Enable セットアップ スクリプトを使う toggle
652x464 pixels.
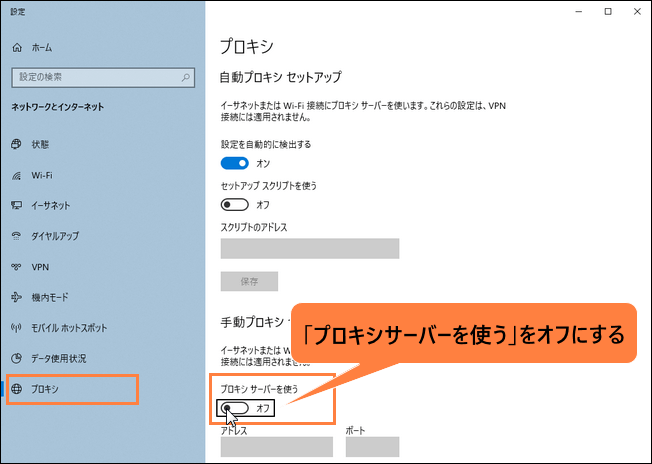(x=235, y=205)
